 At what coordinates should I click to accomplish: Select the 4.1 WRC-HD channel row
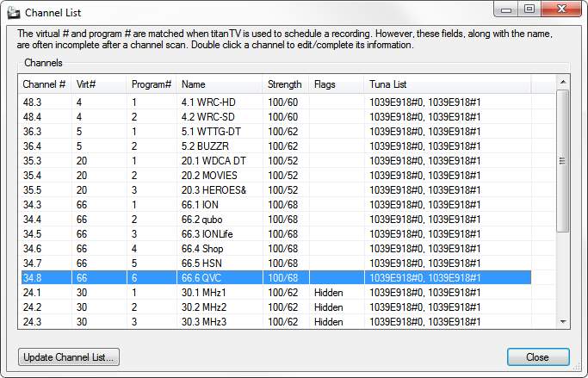click(x=276, y=102)
